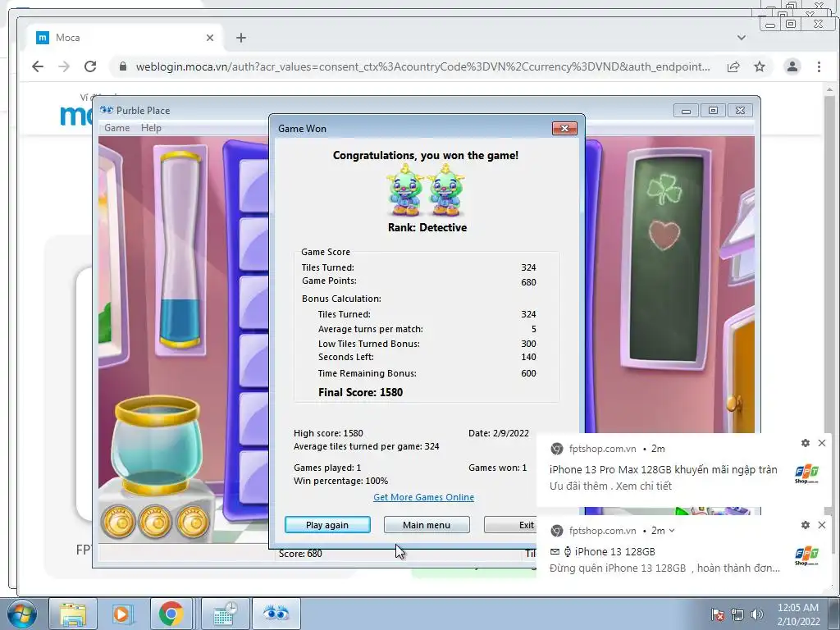Click the Action Center flag tray icon
The image size is (840, 630).
[718, 614]
